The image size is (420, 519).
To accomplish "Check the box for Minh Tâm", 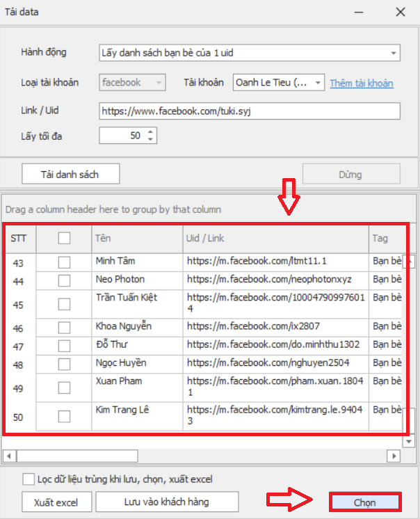I will 64,262.
